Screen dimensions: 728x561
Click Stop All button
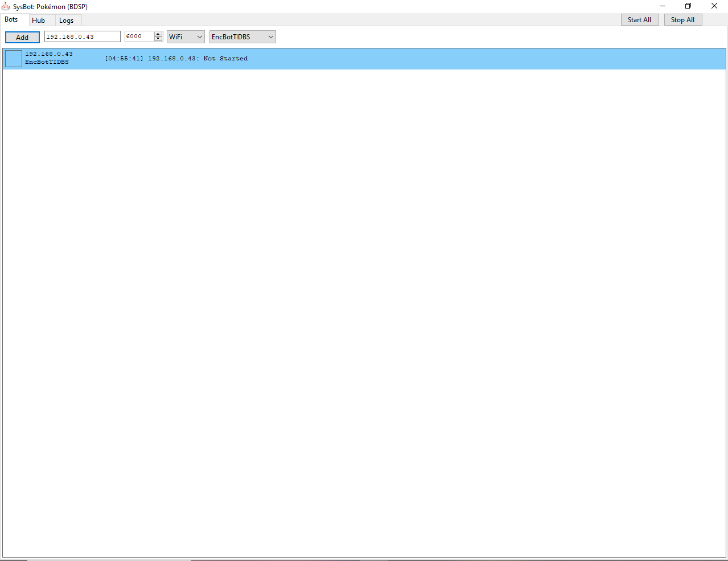(683, 20)
